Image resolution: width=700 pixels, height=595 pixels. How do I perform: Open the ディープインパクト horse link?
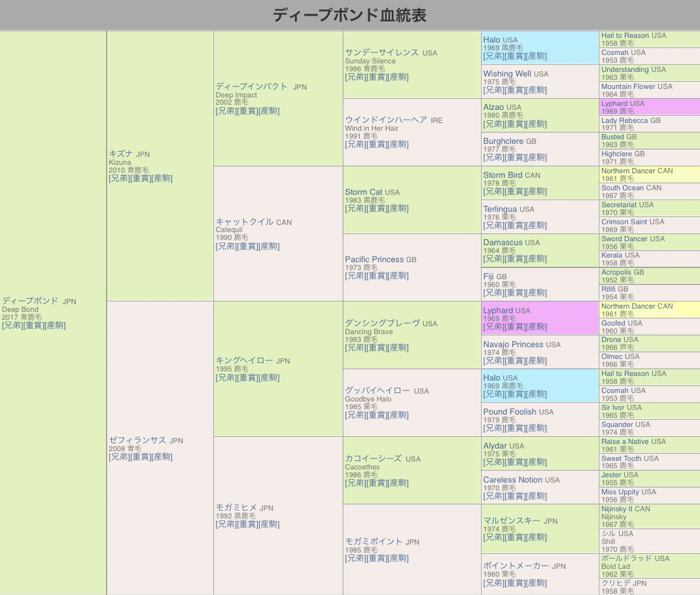[x=251, y=86]
